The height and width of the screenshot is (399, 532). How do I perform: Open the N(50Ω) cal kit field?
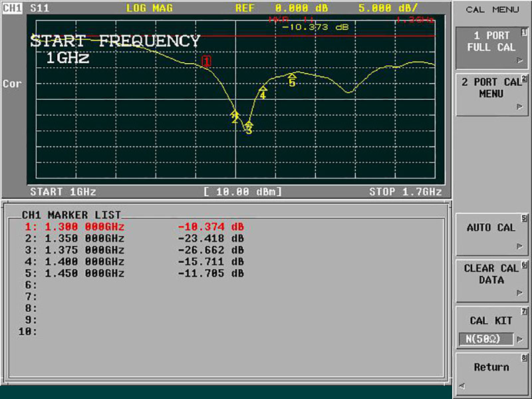pyautogui.click(x=486, y=339)
